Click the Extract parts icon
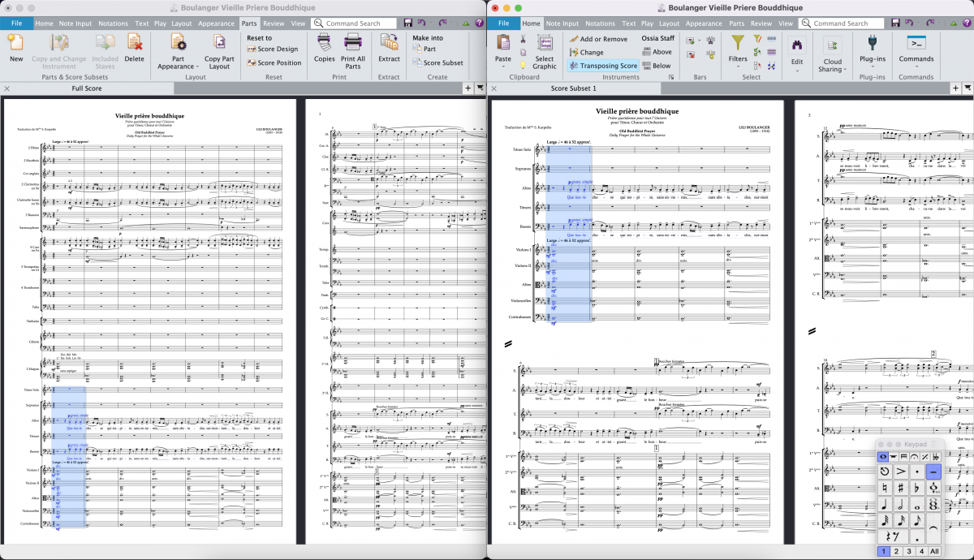The image size is (974, 560). [x=389, y=43]
